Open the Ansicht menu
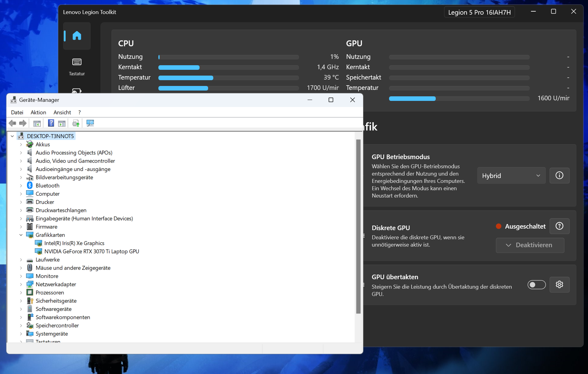This screenshot has height=374, width=588. click(x=62, y=112)
